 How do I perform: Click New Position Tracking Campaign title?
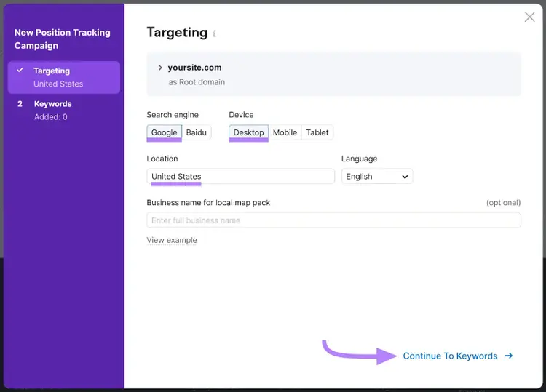(x=63, y=39)
